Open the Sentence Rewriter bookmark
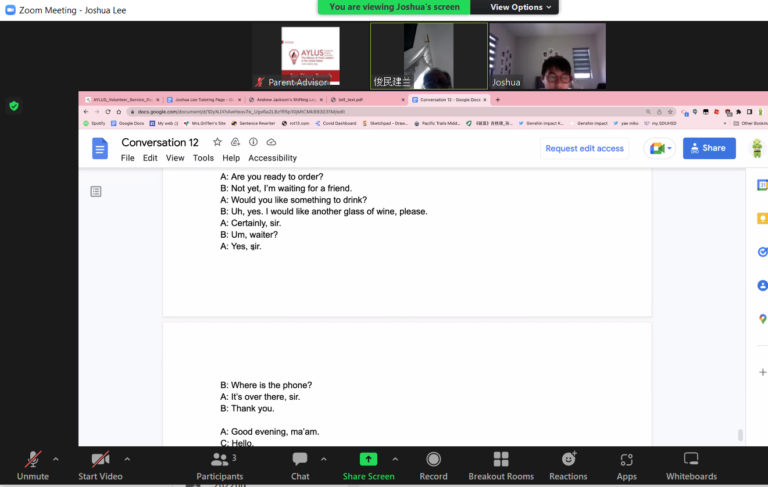Screen dimensions: 768x487 pos(253,123)
